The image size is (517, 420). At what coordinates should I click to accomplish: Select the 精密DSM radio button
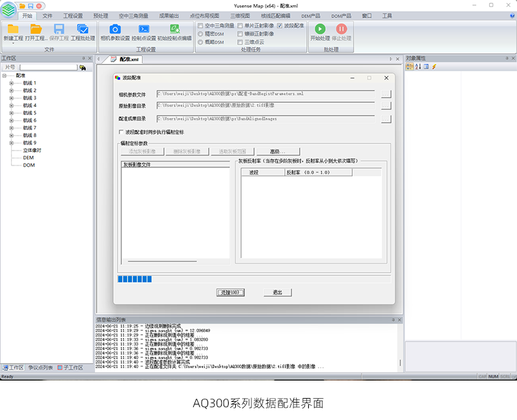[x=200, y=34]
